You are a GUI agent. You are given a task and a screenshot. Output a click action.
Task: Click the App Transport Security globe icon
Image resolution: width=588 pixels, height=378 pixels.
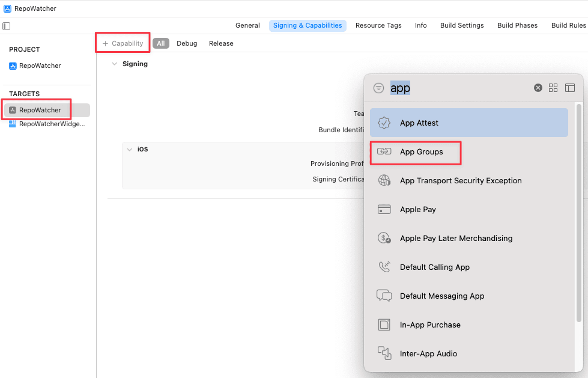tap(384, 180)
